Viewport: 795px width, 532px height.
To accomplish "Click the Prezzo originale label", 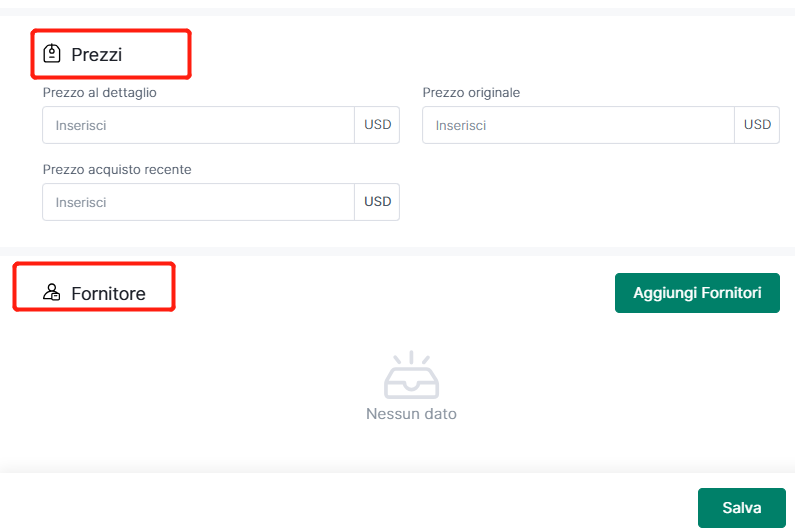I will coord(471,93).
